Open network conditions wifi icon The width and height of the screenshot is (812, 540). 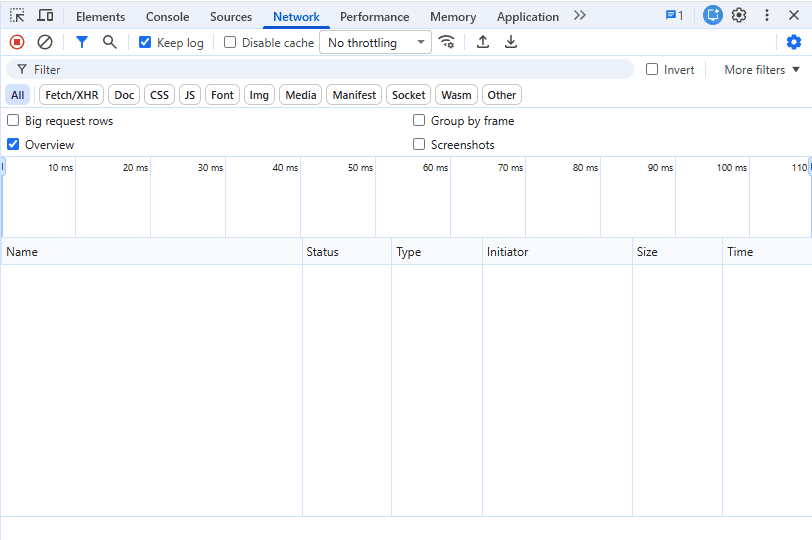(446, 42)
